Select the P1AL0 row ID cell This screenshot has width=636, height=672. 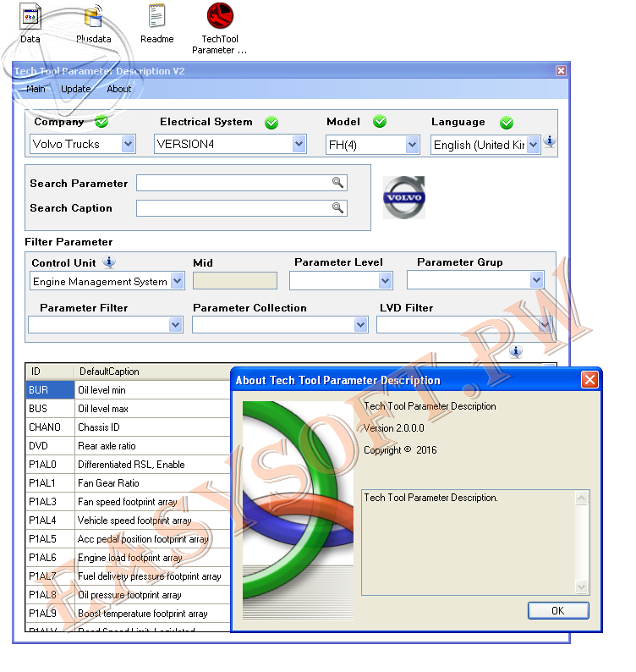click(50, 465)
